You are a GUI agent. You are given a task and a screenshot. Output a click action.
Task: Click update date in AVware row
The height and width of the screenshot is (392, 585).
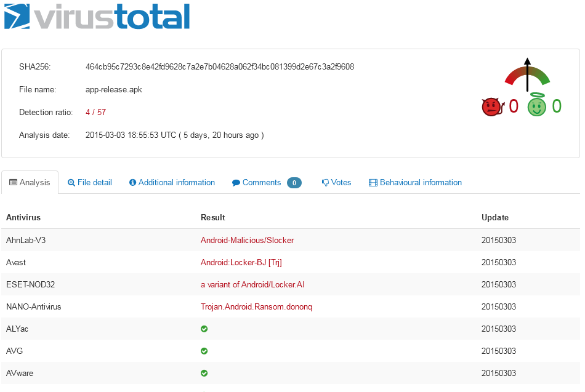coord(498,373)
